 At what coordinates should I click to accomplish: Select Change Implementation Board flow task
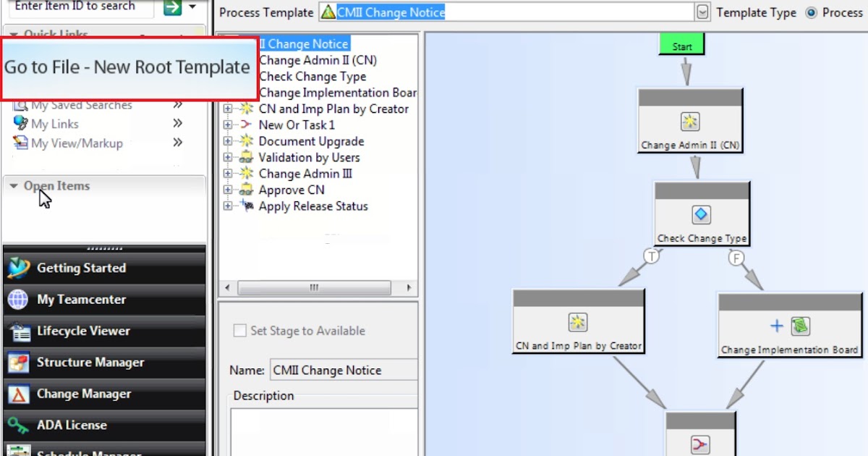pyautogui.click(x=790, y=325)
